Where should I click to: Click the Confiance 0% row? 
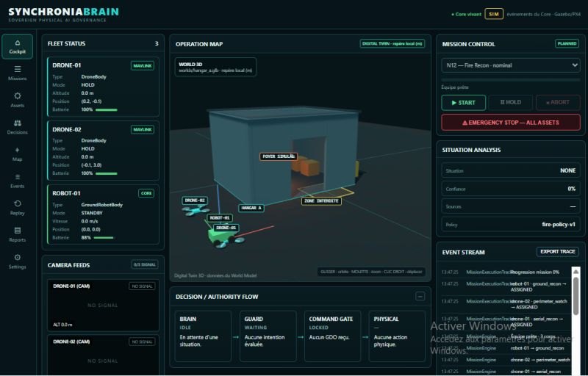[511, 189]
